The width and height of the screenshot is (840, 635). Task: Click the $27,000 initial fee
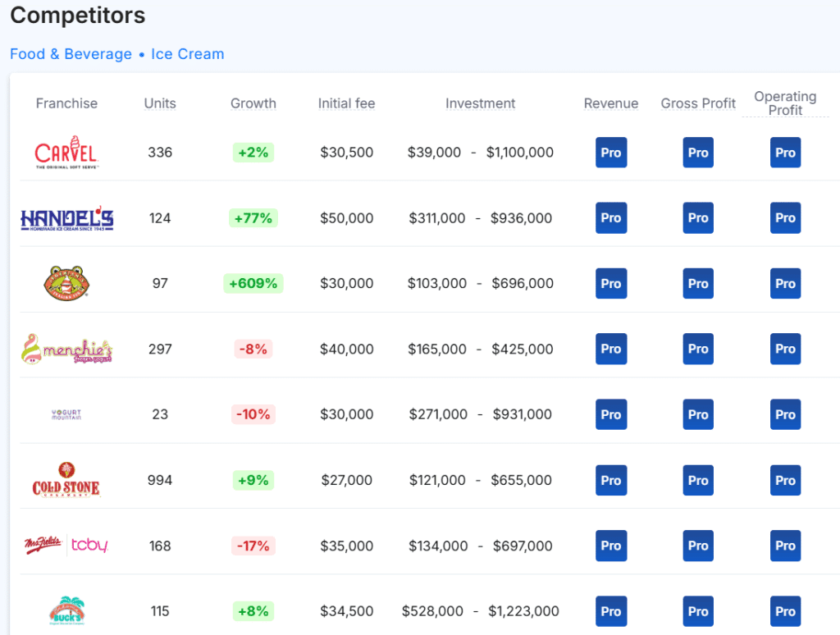point(347,480)
